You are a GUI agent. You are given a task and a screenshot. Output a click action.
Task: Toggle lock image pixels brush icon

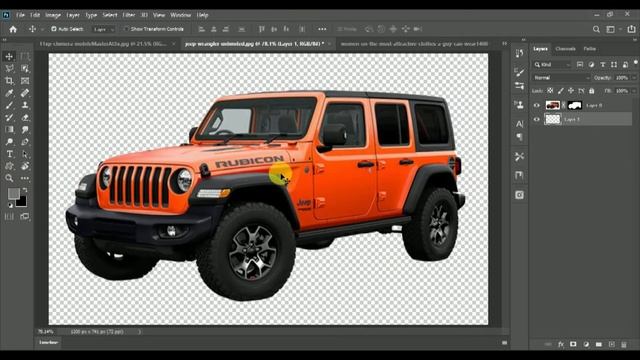coord(561,91)
